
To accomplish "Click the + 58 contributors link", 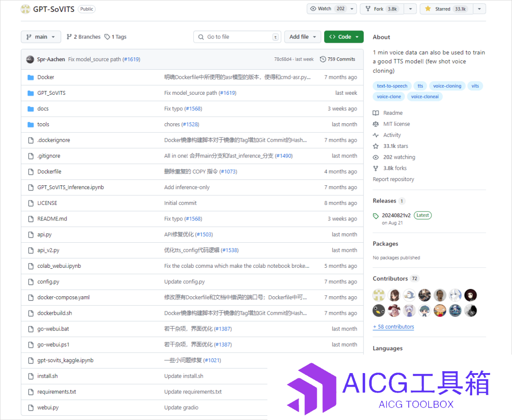I will point(393,327).
